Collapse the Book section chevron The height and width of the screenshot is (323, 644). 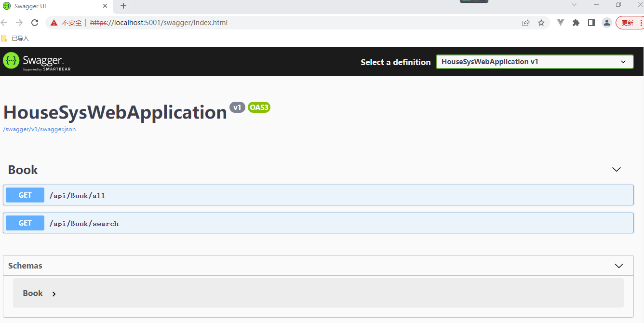tap(616, 170)
